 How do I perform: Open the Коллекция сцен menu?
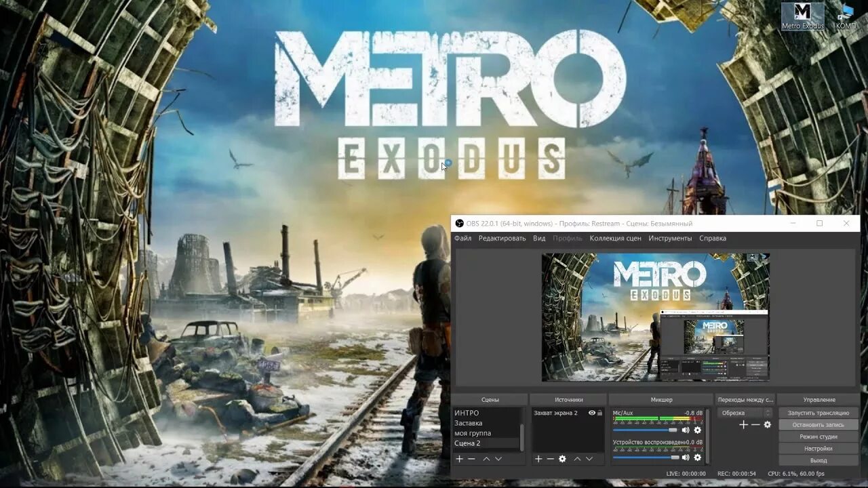(x=615, y=238)
